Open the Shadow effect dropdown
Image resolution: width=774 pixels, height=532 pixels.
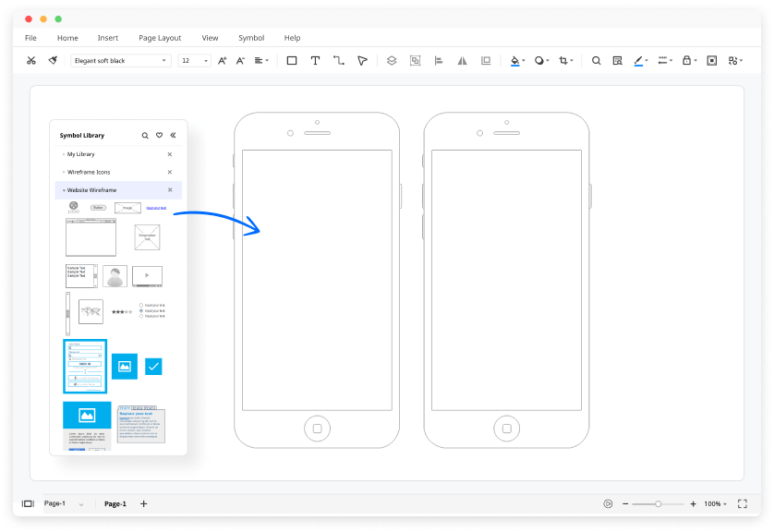pos(541,60)
